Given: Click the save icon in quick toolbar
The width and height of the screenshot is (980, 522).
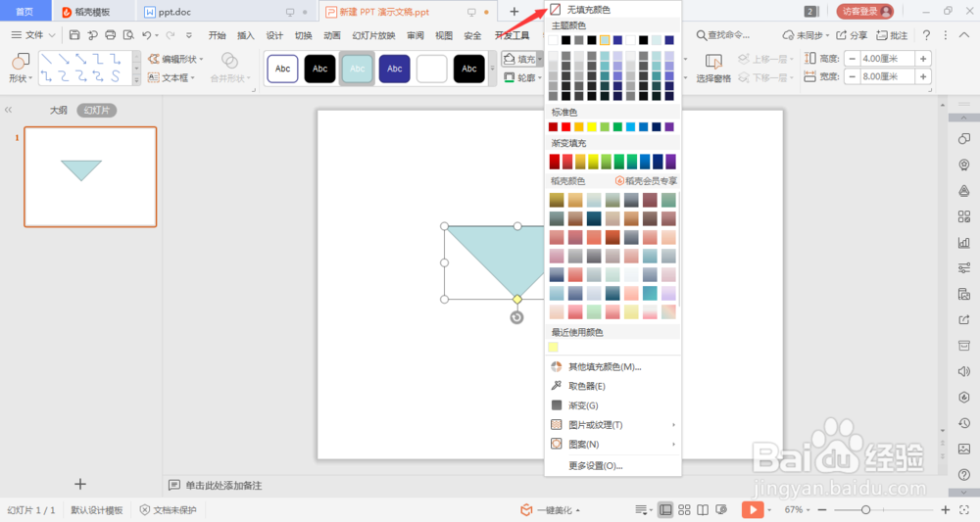Looking at the screenshot, I should tap(74, 35).
